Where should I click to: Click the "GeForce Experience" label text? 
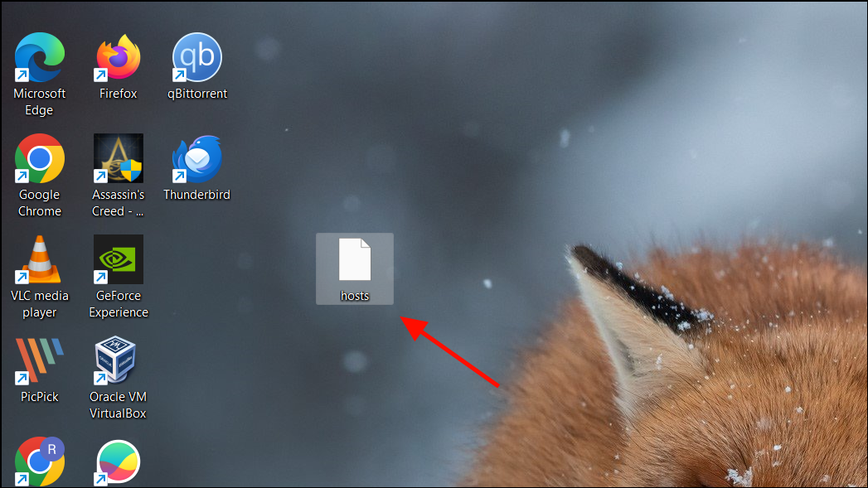[119, 304]
